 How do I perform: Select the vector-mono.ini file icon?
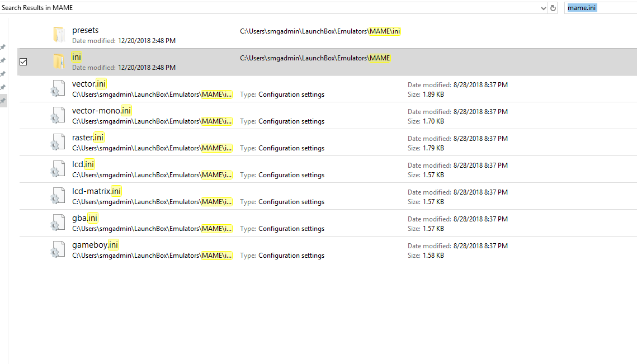tap(58, 115)
